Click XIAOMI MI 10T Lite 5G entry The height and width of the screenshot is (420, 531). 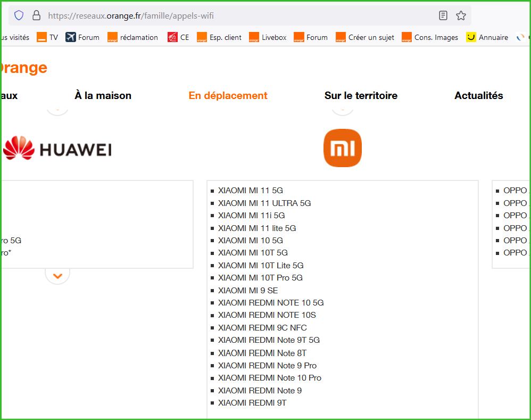click(261, 265)
